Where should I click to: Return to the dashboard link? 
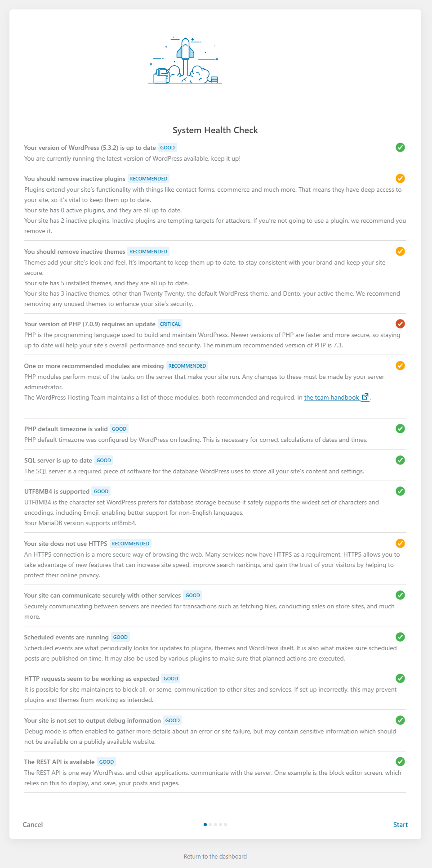(x=215, y=856)
